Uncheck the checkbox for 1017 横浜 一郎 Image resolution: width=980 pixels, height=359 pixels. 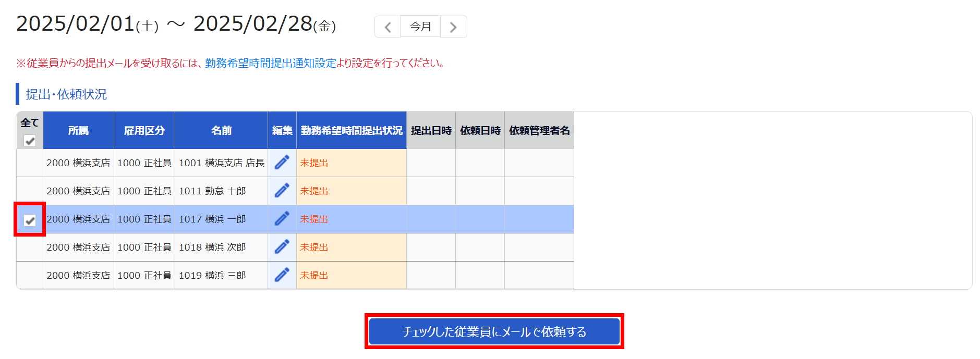tap(30, 220)
